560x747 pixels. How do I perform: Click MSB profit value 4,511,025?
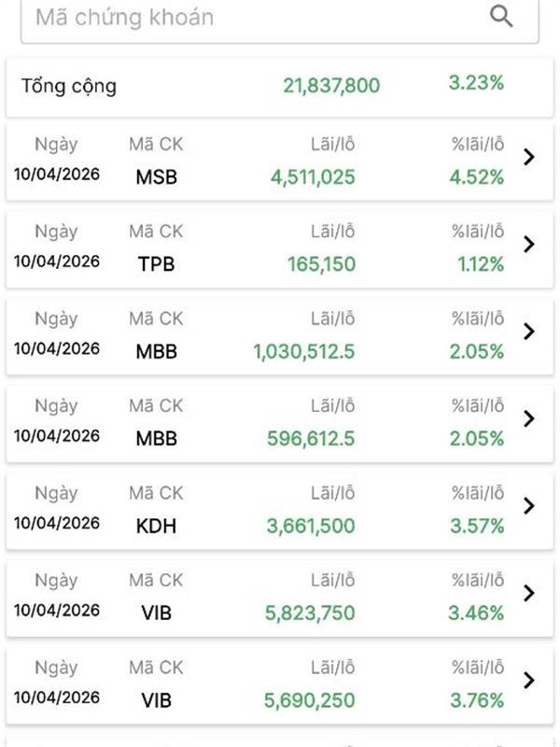click(x=312, y=176)
